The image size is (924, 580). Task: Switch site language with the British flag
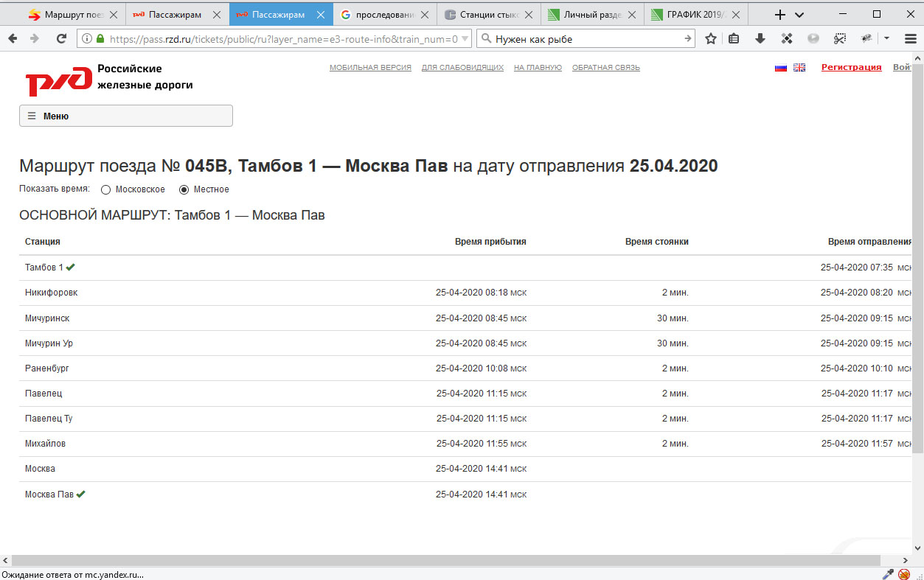pos(799,68)
